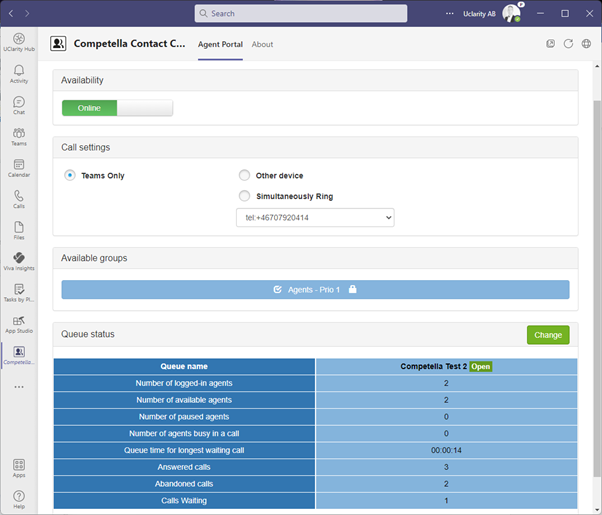Select the Competella sidebar app
Viewport: 602px width, 515px height.
[x=19, y=355]
